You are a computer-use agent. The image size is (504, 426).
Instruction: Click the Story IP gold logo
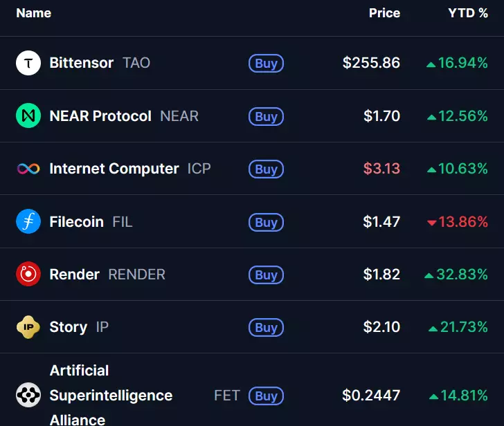coord(28,327)
